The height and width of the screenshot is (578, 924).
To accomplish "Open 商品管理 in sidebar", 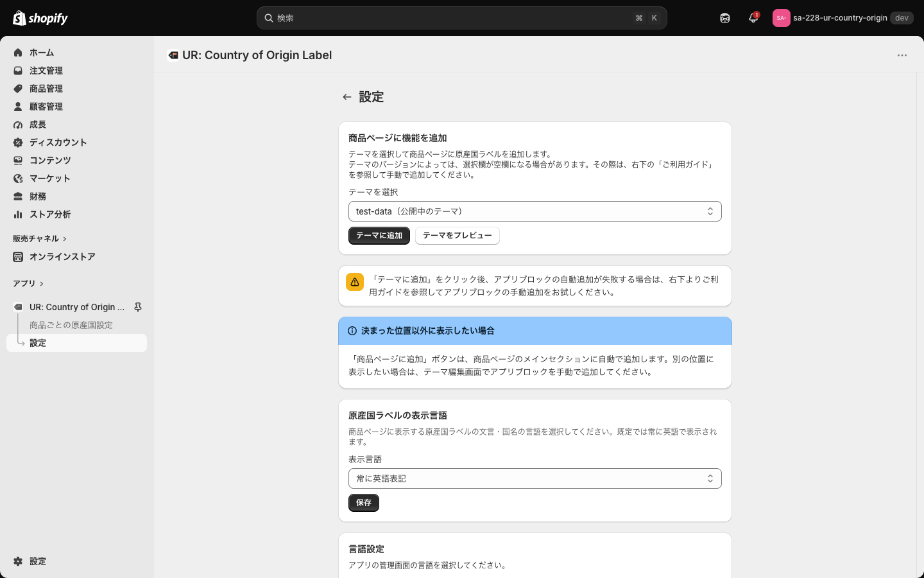I will 76,89.
